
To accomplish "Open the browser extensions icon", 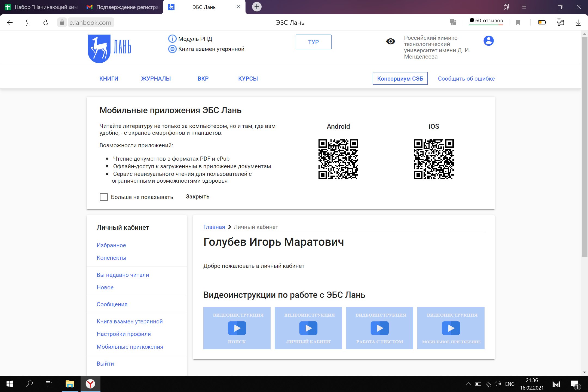I will (x=560, y=22).
